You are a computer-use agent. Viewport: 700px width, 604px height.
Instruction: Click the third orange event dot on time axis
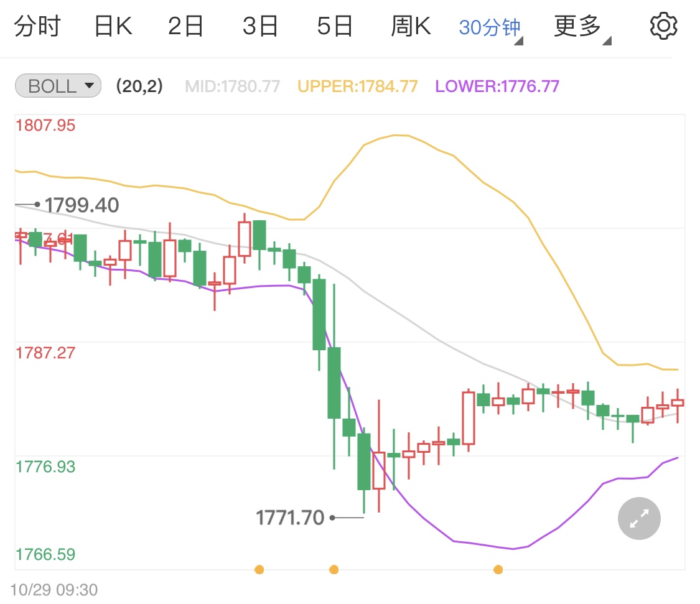coord(498,570)
